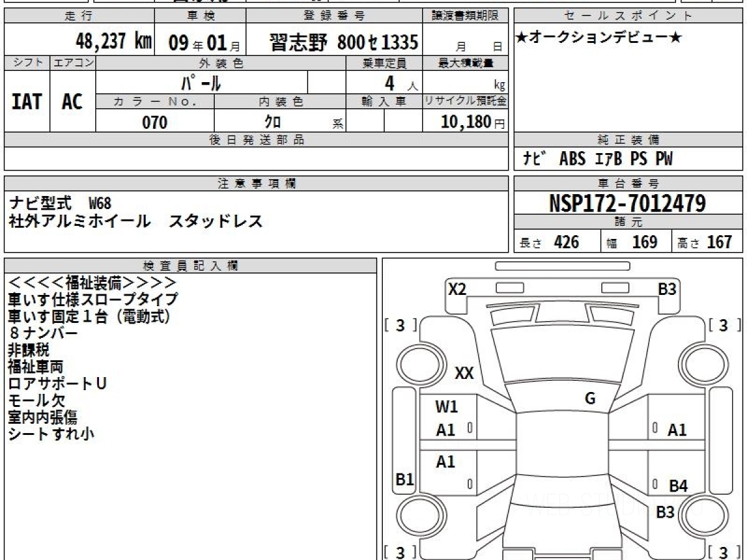Click the B1 marker on the diagram

coord(405,479)
